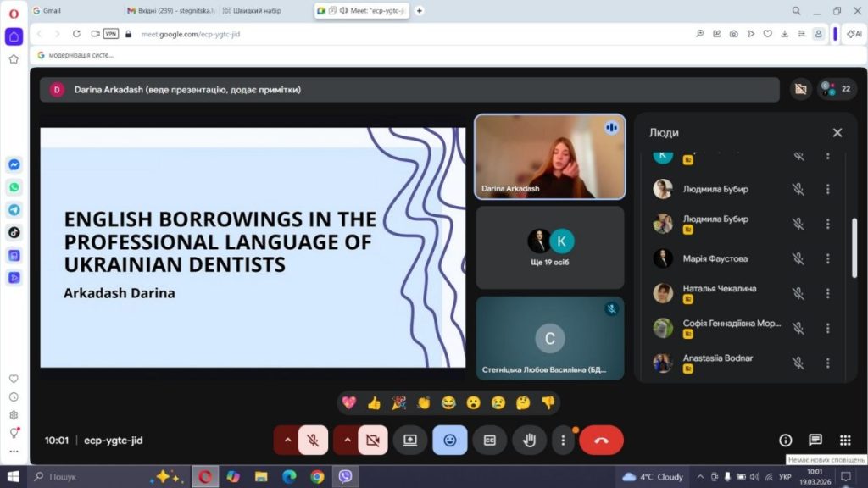Open the activities grid icon
Image resolution: width=868 pixels, height=488 pixels.
pos(845,440)
